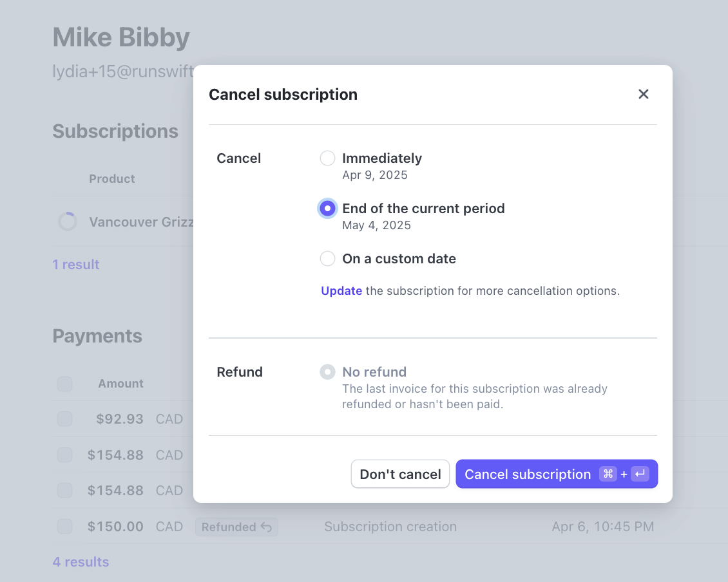Click the No refund radio button
Image resolution: width=728 pixels, height=582 pixels.
pyautogui.click(x=328, y=372)
